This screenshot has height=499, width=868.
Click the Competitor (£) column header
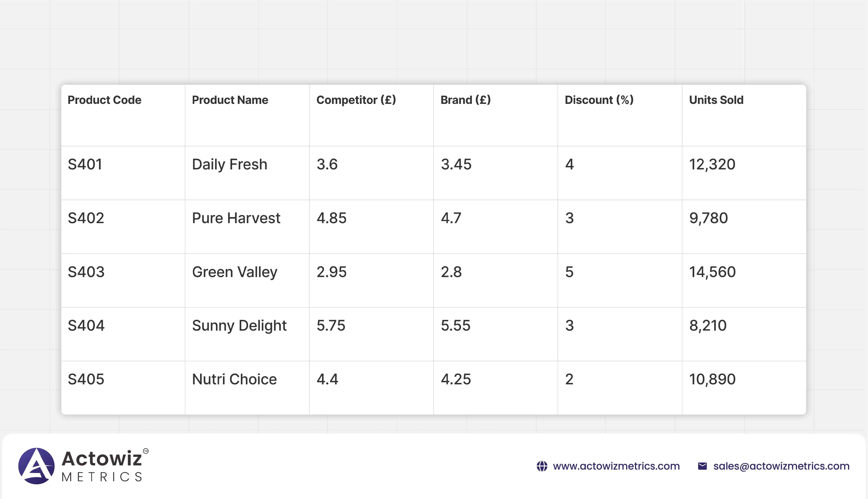(356, 100)
